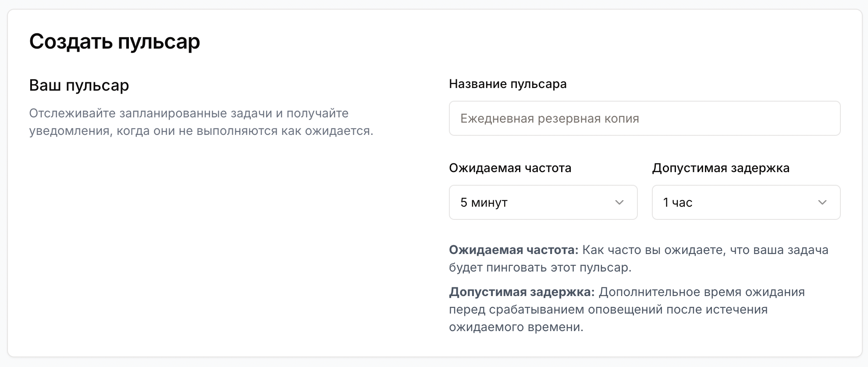
Task: Click the monitoring description under Ваш пульсар
Action: coord(201,122)
